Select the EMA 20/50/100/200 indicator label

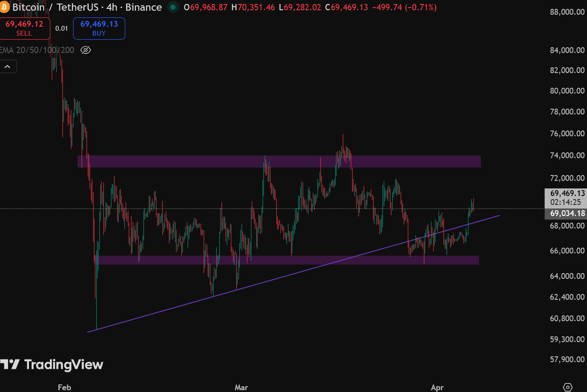point(37,50)
